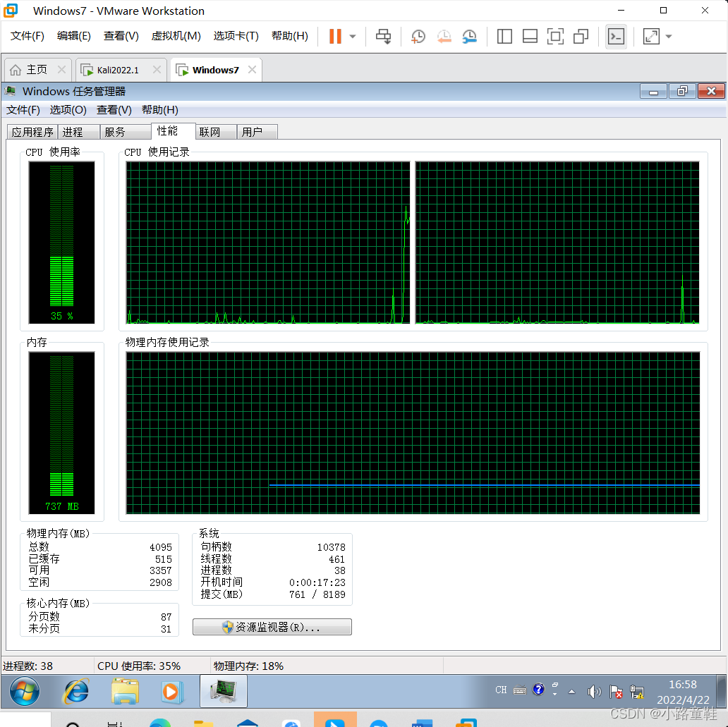This screenshot has width=728, height=727.
Task: Restore down the Task Manager window
Action: pyautogui.click(x=682, y=92)
